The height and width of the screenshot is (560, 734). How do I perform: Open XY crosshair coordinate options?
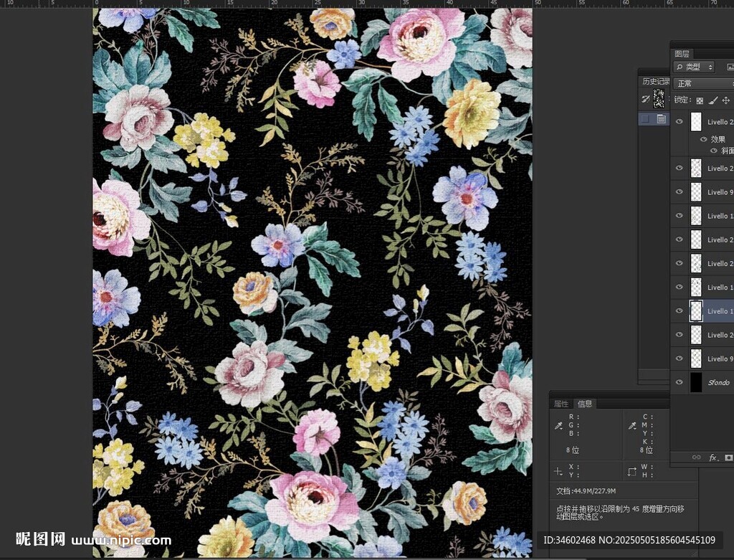(x=558, y=471)
